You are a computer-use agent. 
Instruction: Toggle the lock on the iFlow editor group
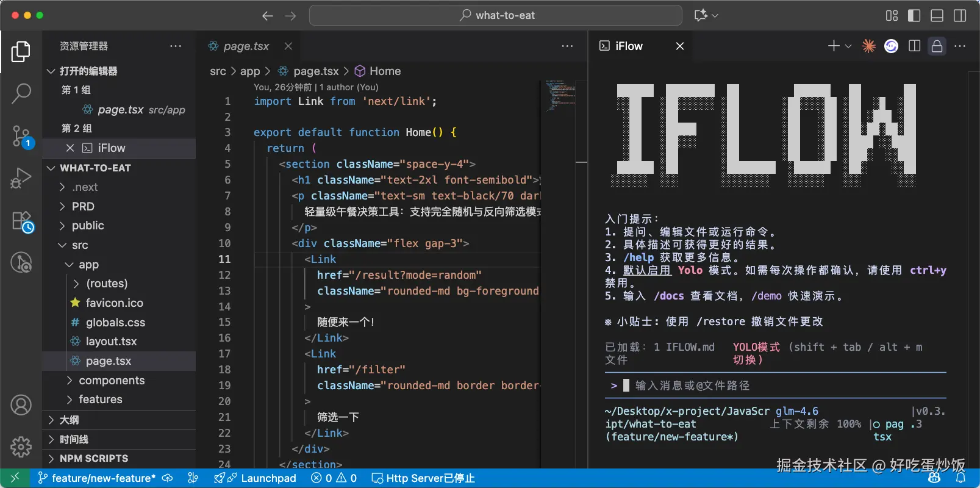pos(937,46)
